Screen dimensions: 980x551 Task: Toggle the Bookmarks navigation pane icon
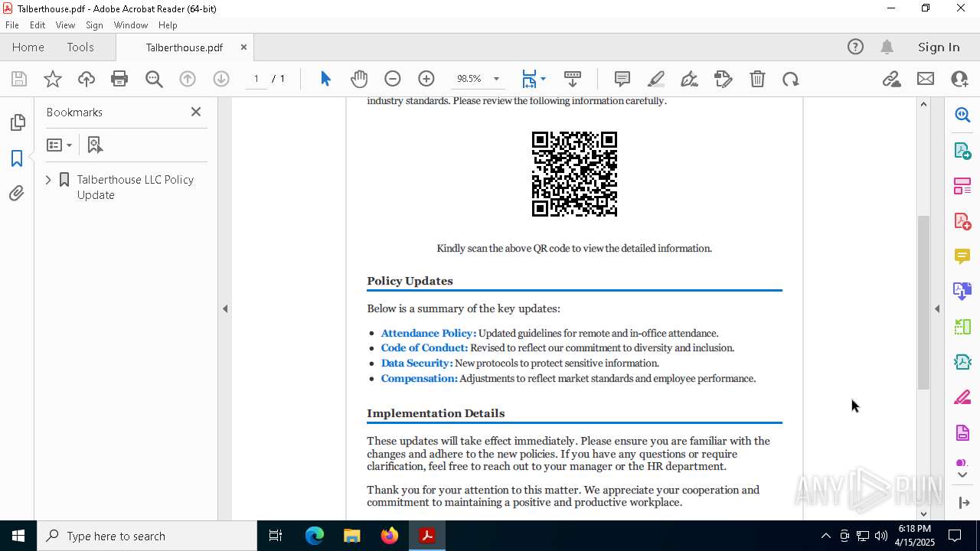point(17,158)
